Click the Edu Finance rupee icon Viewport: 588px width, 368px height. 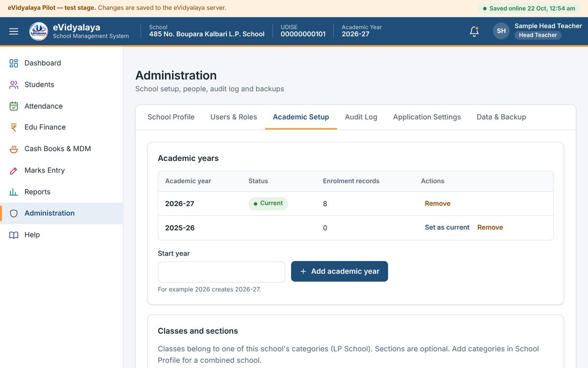click(x=14, y=128)
